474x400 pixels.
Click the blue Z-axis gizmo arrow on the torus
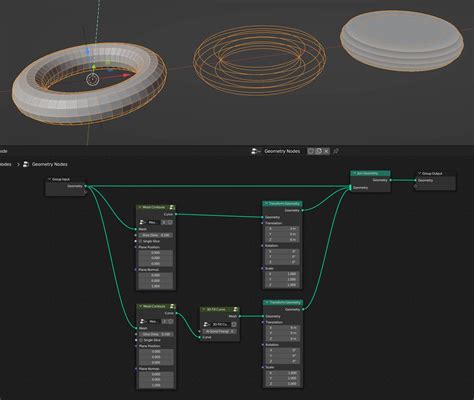88,51
